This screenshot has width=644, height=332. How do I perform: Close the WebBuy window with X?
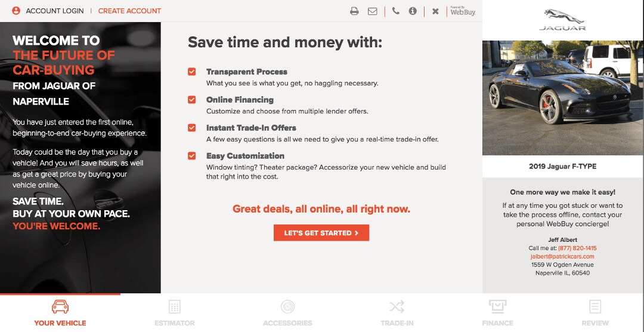tap(435, 11)
